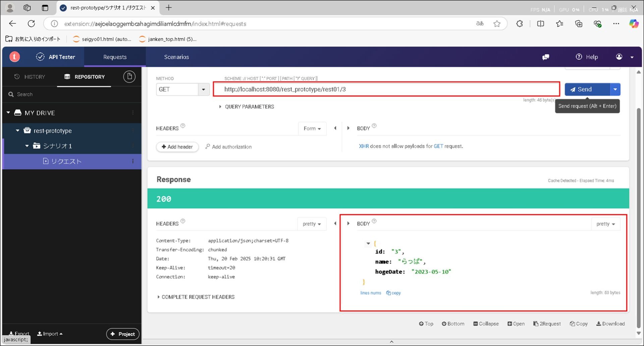Click the request BODY help icon
Image resolution: width=644 pixels, height=346 pixels.
click(374, 126)
